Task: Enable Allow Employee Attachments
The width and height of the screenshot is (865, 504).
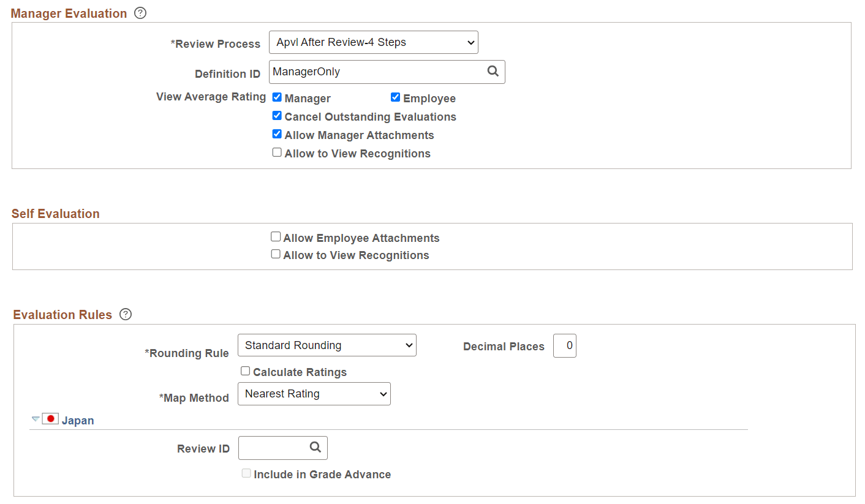Action: point(276,236)
